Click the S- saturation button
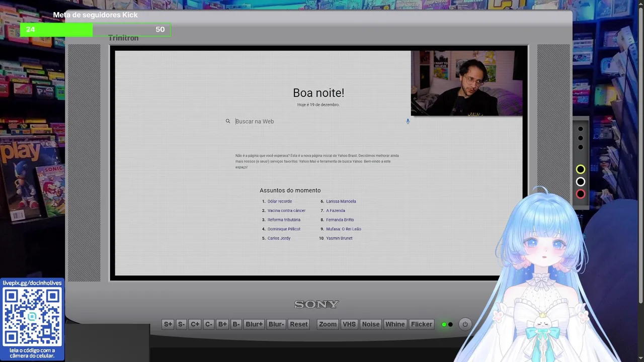644x362 pixels. (x=181, y=324)
